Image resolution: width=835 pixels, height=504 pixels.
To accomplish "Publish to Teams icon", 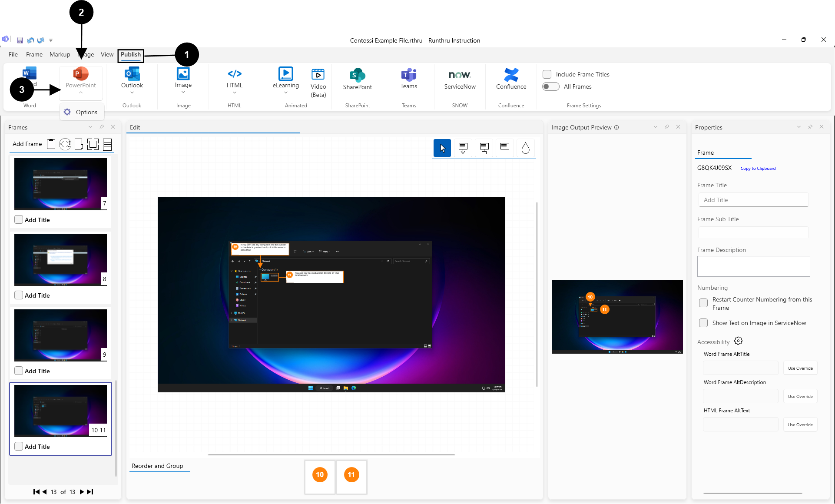I will (x=408, y=75).
